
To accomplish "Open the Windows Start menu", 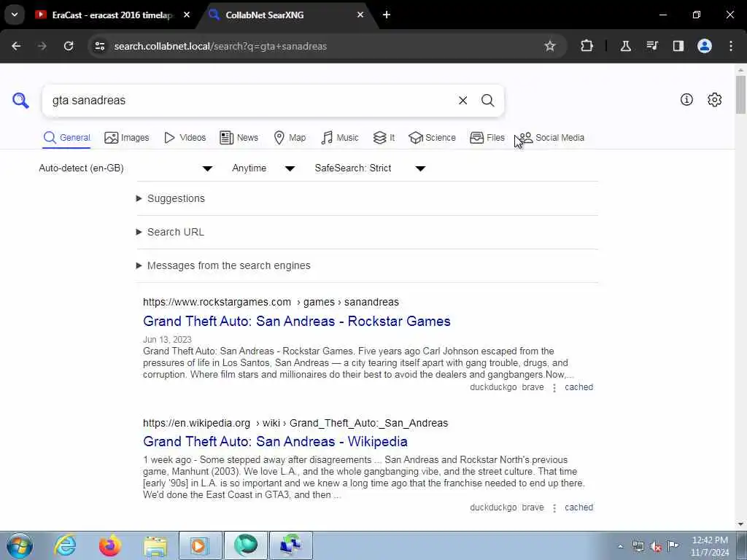I will [20, 545].
